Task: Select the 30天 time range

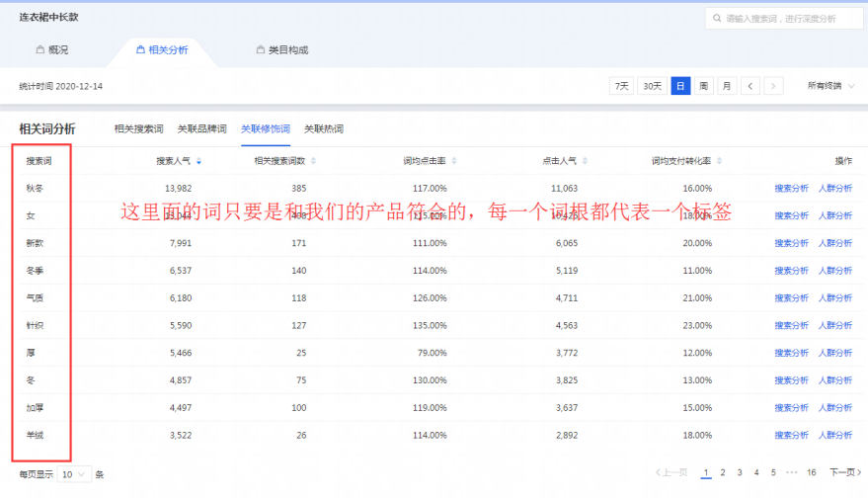Action: tap(652, 86)
